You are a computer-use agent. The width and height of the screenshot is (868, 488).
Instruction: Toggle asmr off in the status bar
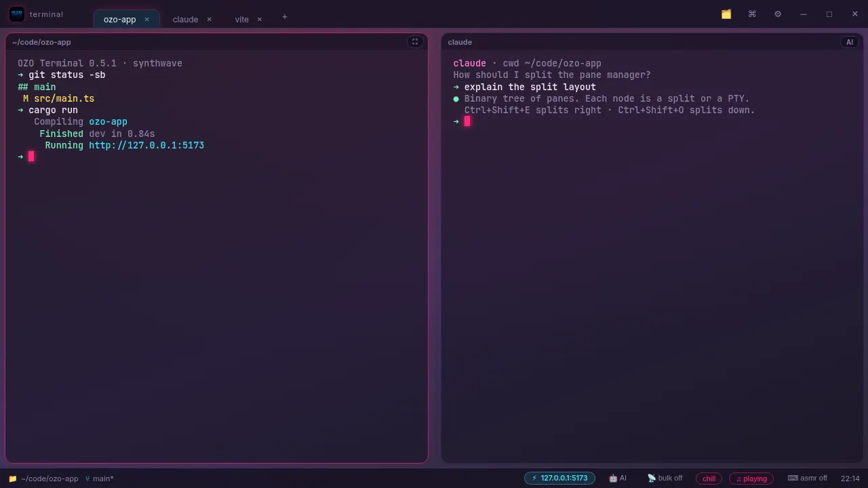click(808, 479)
